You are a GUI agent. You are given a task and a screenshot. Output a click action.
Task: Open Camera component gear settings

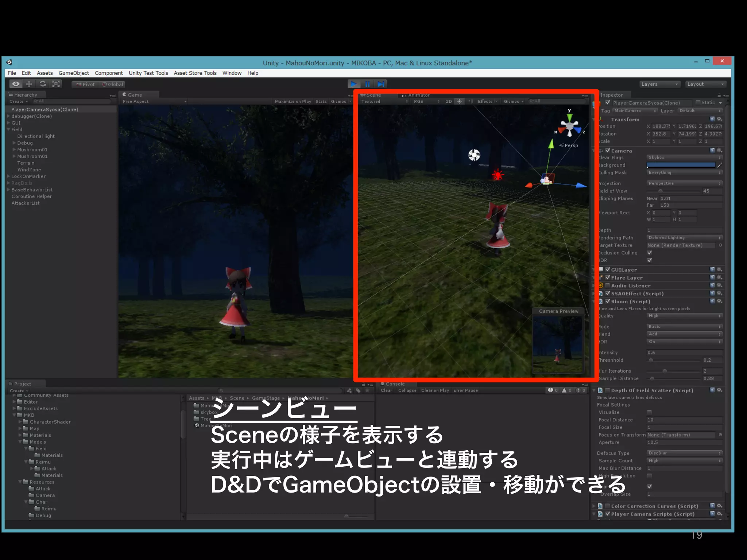click(x=719, y=150)
